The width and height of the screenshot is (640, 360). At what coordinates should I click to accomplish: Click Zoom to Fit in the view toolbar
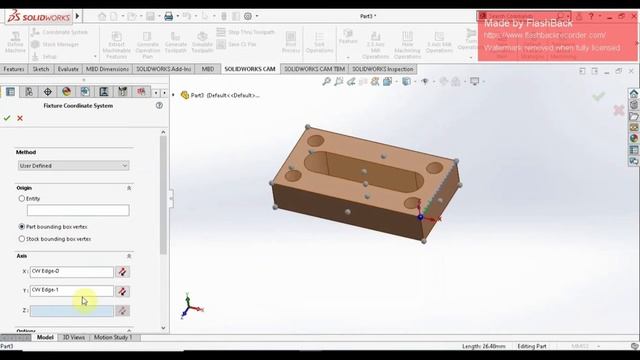point(326,82)
